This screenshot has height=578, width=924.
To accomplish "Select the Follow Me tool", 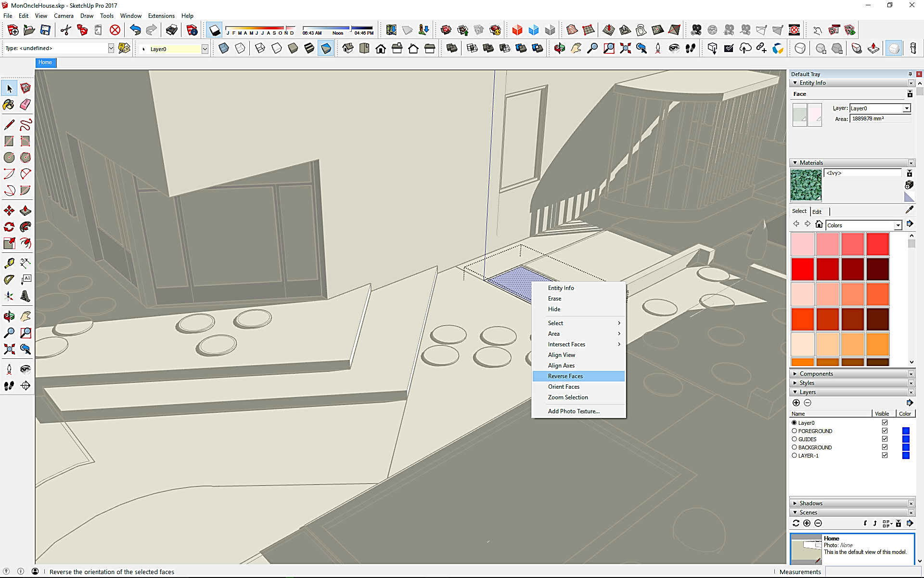I will (x=26, y=227).
